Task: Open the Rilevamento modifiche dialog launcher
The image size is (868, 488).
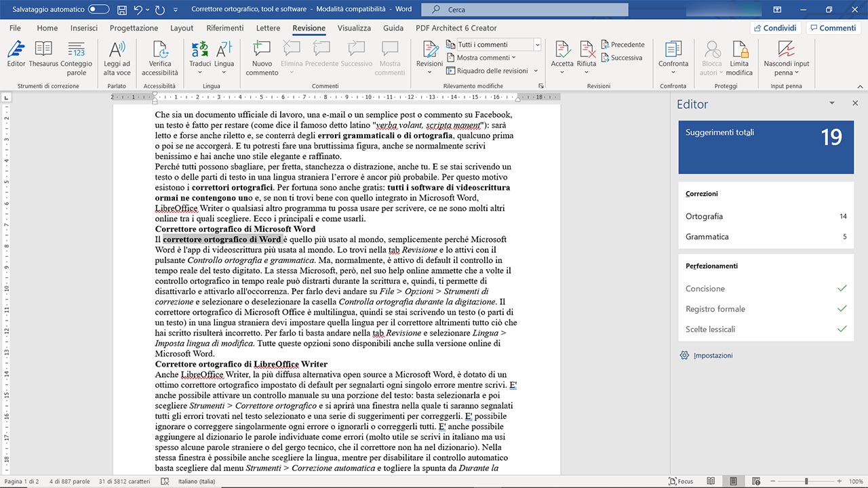Action: pyautogui.click(x=541, y=86)
